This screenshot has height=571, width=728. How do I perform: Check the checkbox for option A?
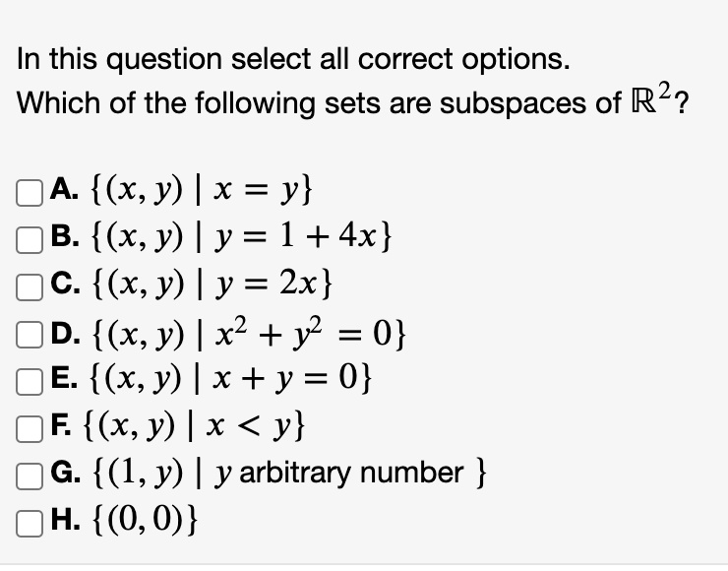coord(28,189)
